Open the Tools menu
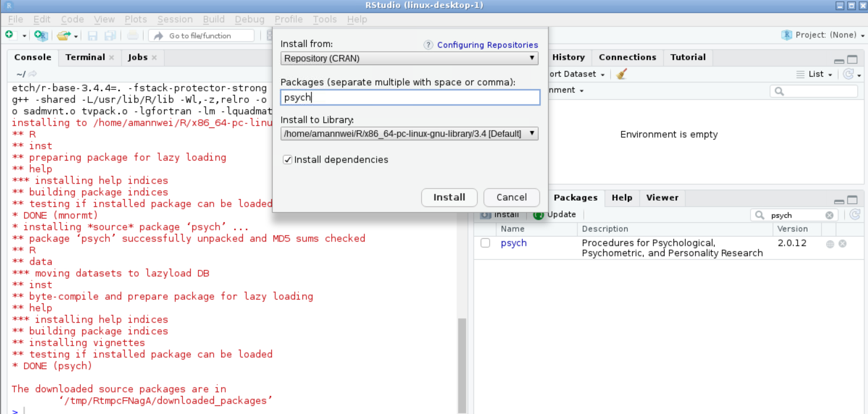 [325, 19]
